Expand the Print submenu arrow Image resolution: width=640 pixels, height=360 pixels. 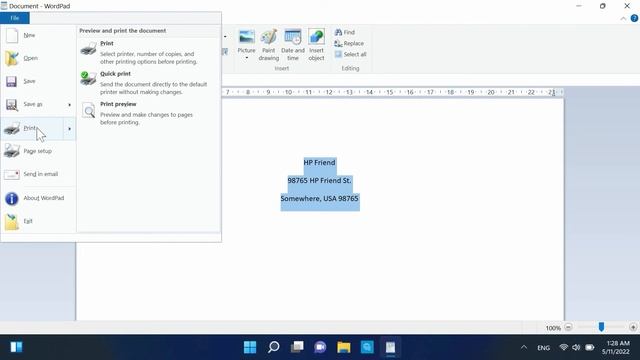tap(70, 129)
